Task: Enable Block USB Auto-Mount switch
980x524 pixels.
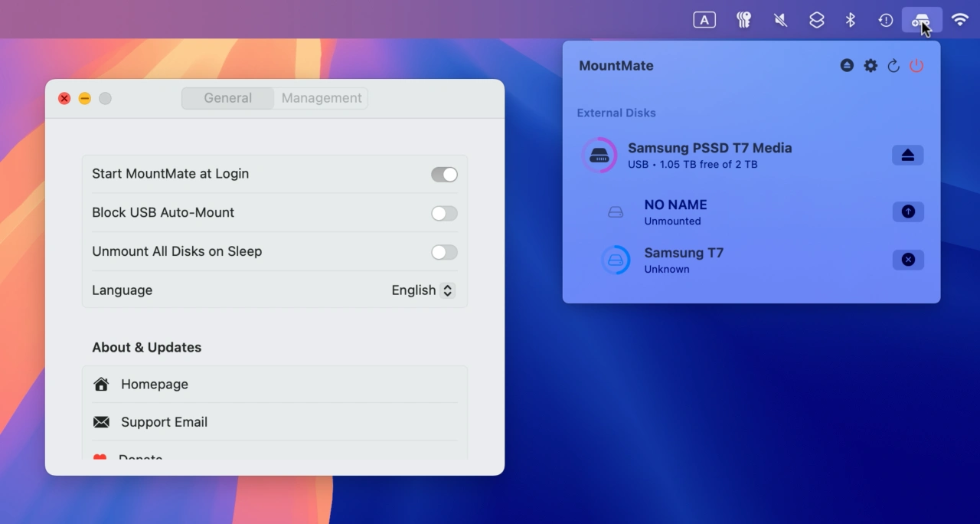Action: [x=444, y=214]
